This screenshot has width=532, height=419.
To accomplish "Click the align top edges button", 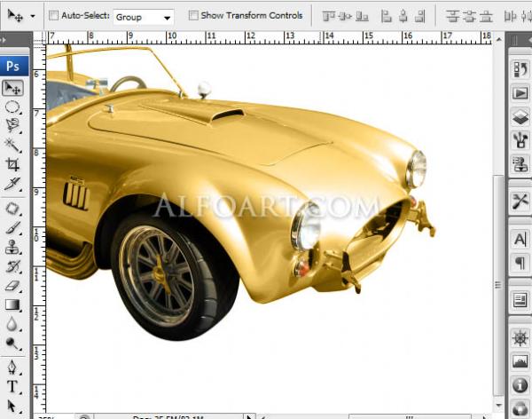I will (331, 16).
